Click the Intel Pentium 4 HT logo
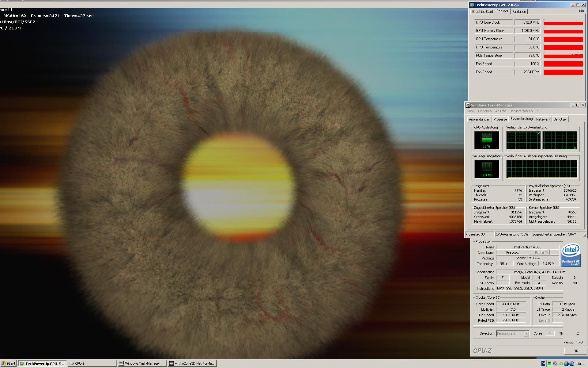 coord(571,255)
